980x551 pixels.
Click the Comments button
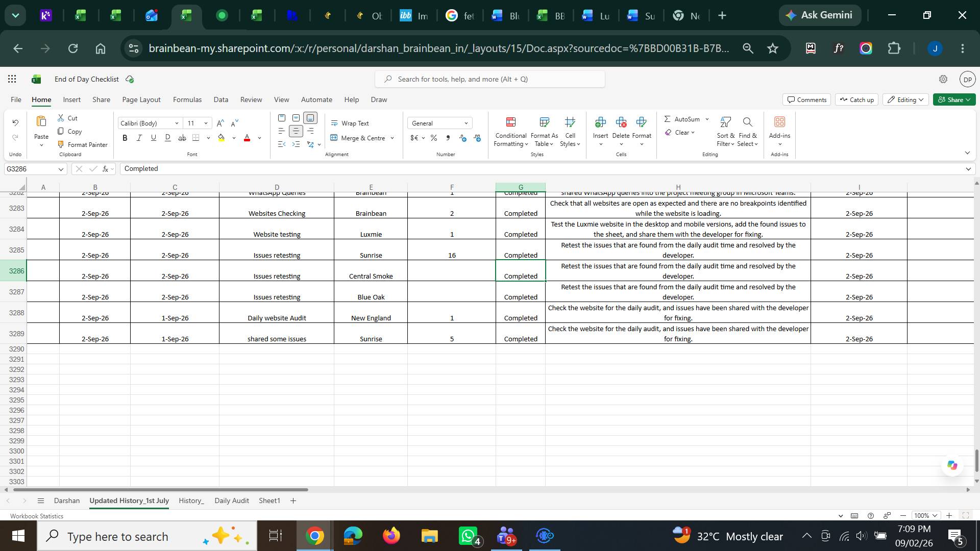806,99
